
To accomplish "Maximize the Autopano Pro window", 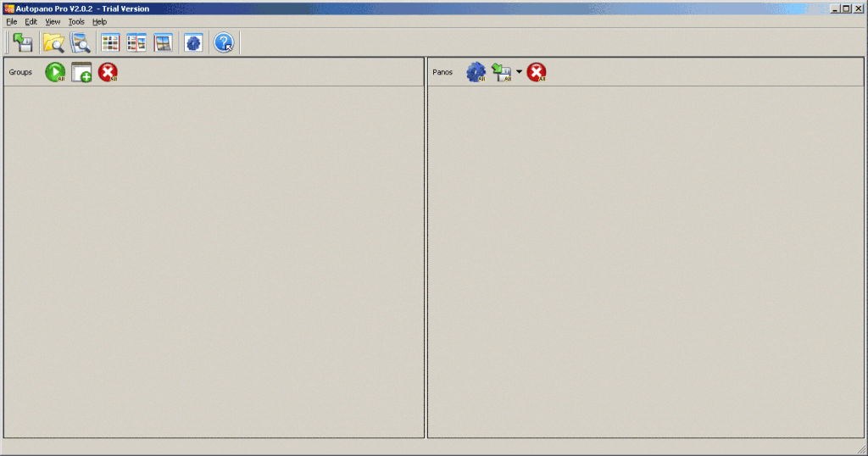I will coord(847,8).
